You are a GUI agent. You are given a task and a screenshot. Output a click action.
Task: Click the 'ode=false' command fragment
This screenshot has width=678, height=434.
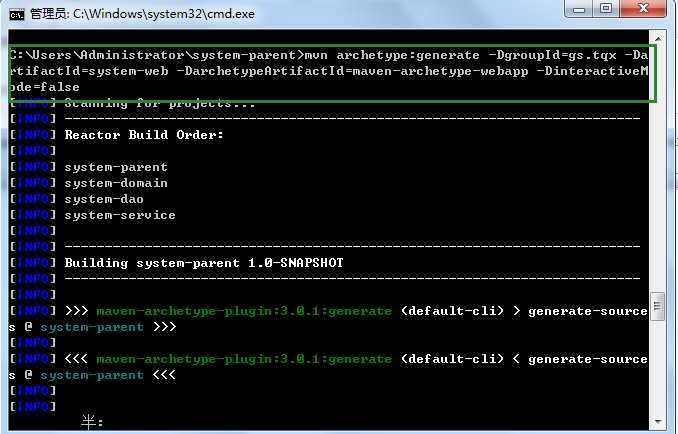[44, 87]
